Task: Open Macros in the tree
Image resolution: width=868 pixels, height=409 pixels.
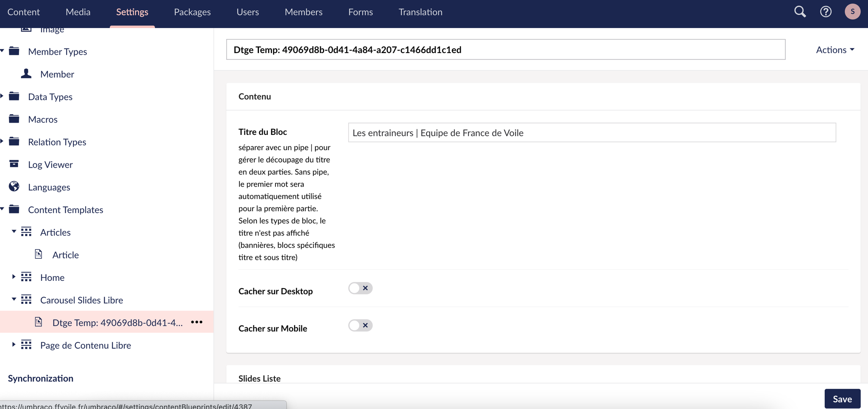Action: click(43, 119)
